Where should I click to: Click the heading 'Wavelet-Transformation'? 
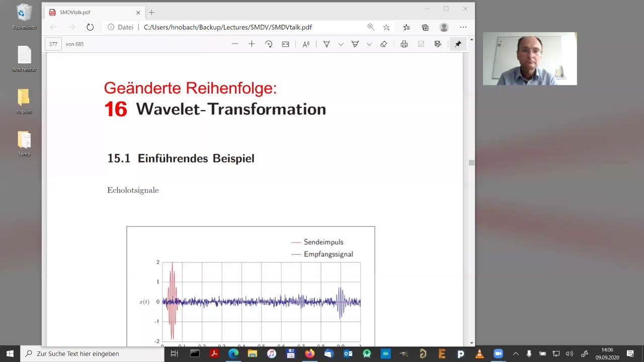click(231, 109)
